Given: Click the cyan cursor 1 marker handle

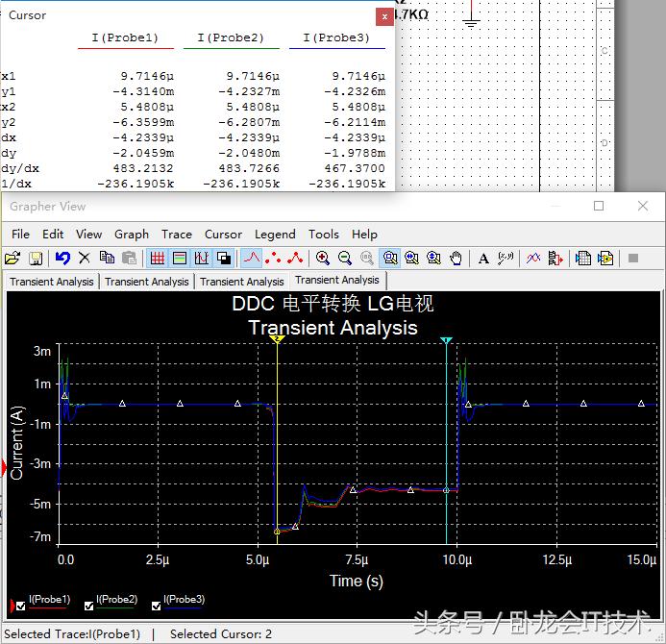Looking at the screenshot, I should 446,340.
